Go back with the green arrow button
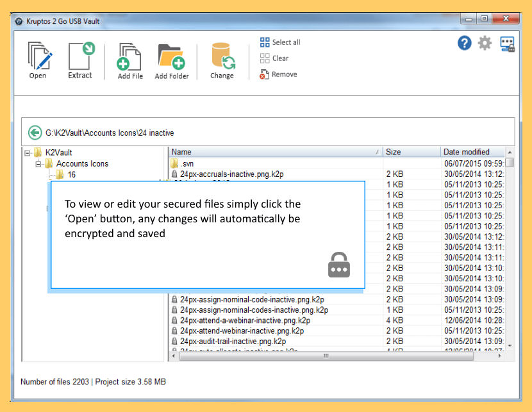Screen dimensions: 532x412 click(x=35, y=133)
